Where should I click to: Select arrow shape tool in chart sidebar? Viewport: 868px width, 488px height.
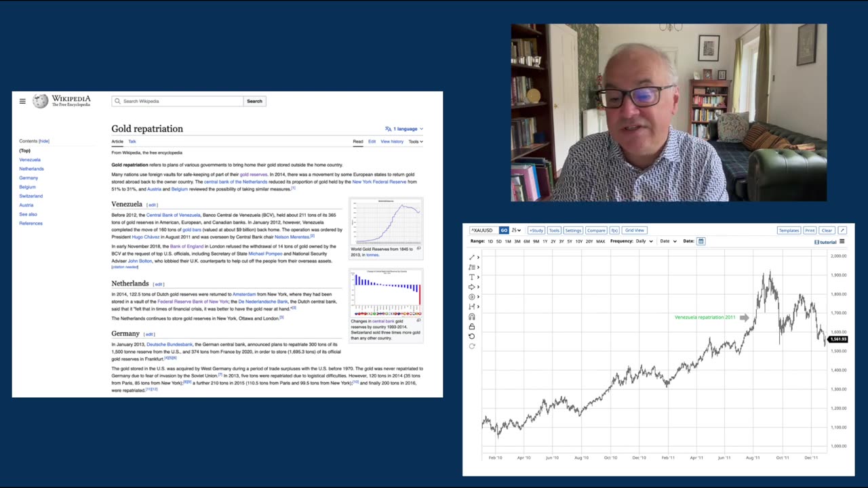pos(472,287)
